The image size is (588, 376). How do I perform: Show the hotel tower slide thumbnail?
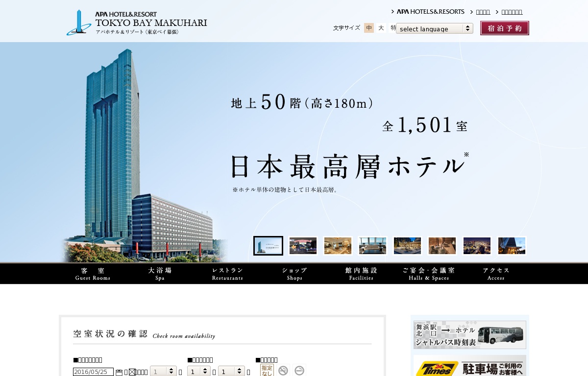click(268, 246)
